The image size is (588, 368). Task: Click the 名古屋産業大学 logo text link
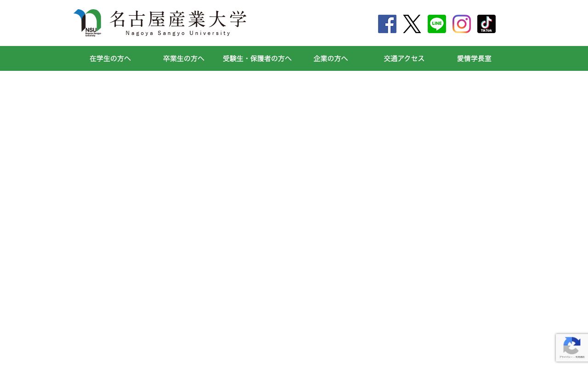[x=178, y=20]
